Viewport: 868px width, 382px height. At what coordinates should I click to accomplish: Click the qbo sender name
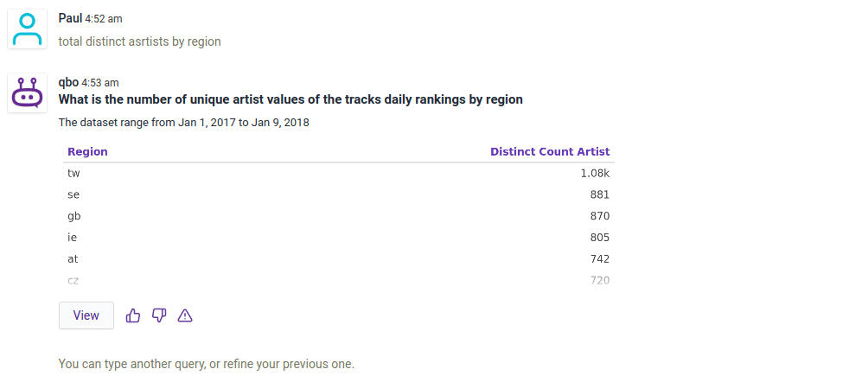(x=68, y=82)
